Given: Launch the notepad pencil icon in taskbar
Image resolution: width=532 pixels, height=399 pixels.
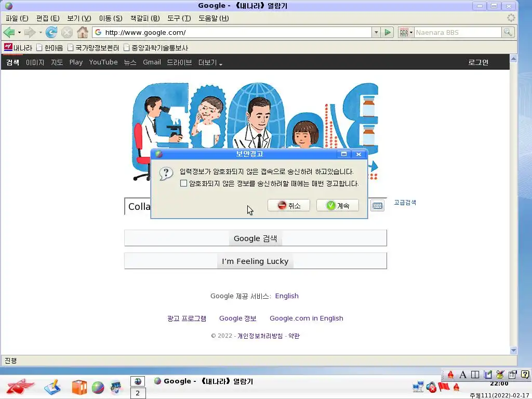Looking at the screenshot, I should point(52,387).
